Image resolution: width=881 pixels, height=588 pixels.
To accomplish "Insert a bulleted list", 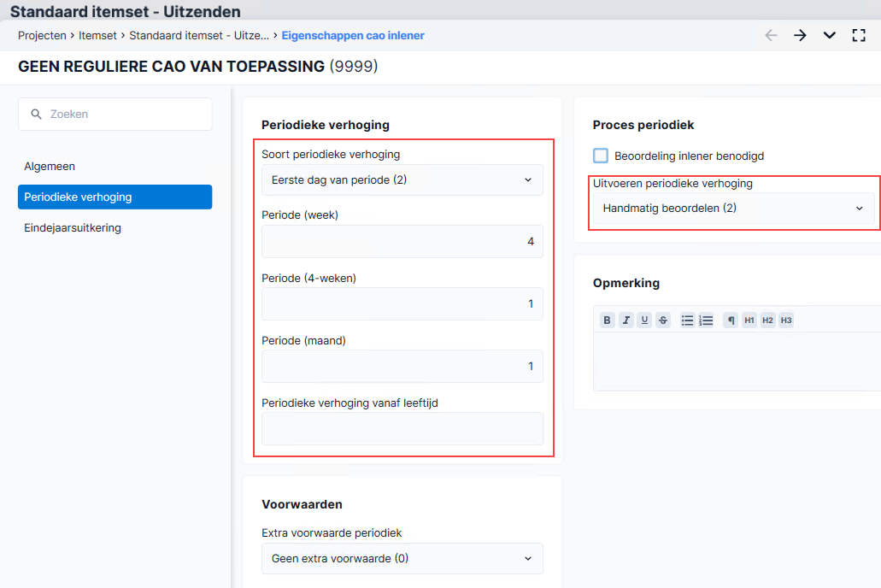I will 687,320.
